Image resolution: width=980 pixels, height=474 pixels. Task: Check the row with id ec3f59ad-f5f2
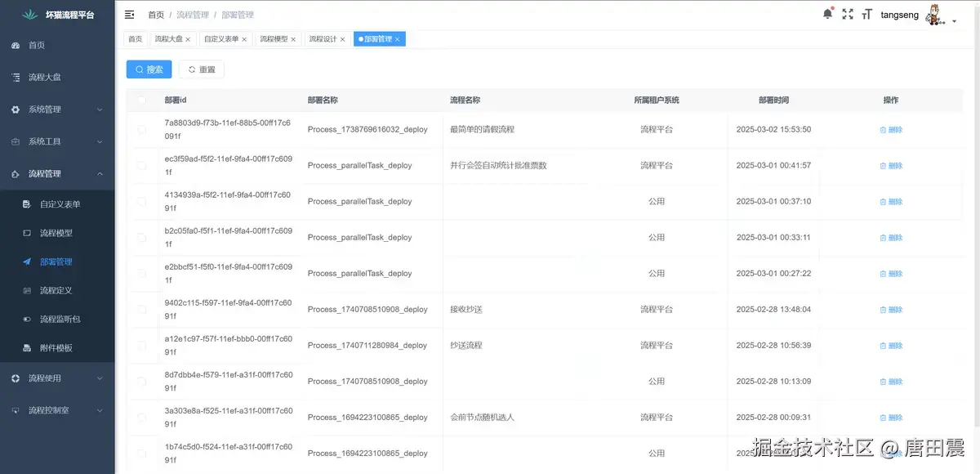coord(142,165)
